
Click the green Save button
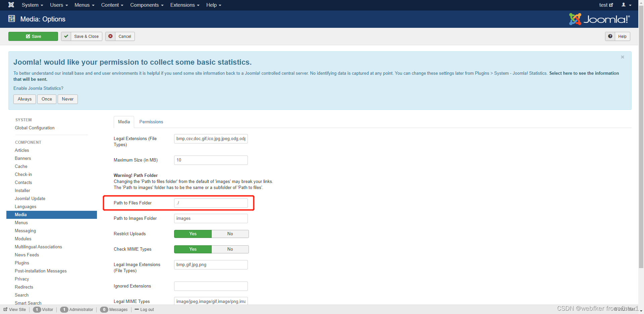[x=33, y=36]
